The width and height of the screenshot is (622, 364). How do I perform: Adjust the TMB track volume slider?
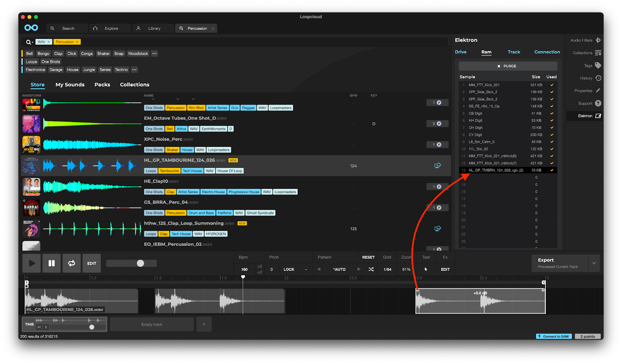coord(92,327)
